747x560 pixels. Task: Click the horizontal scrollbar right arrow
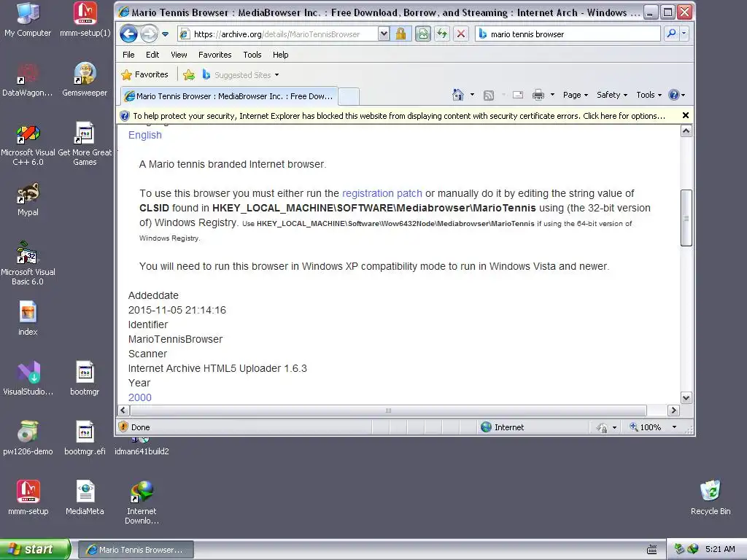[x=673, y=411]
